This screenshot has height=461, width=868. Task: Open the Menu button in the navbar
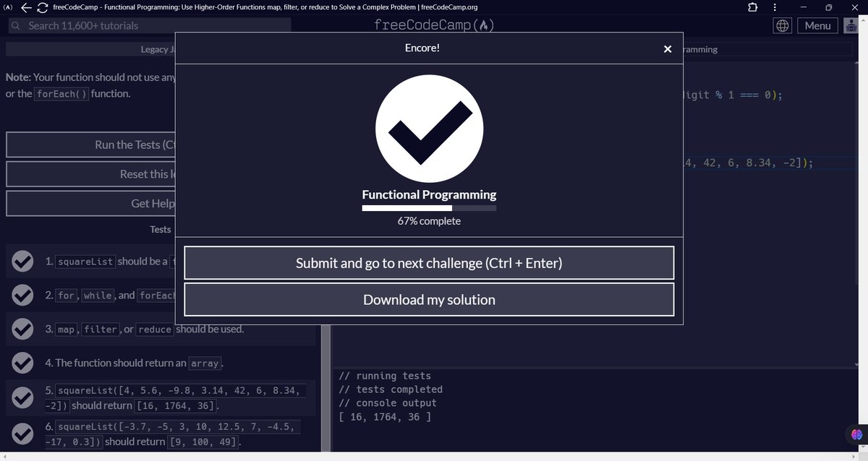pyautogui.click(x=817, y=25)
